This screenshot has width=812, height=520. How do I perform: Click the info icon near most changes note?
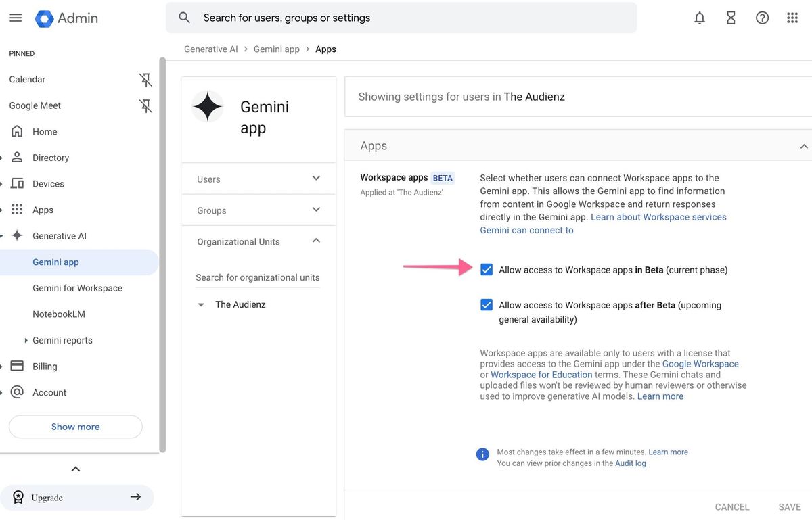(482, 454)
